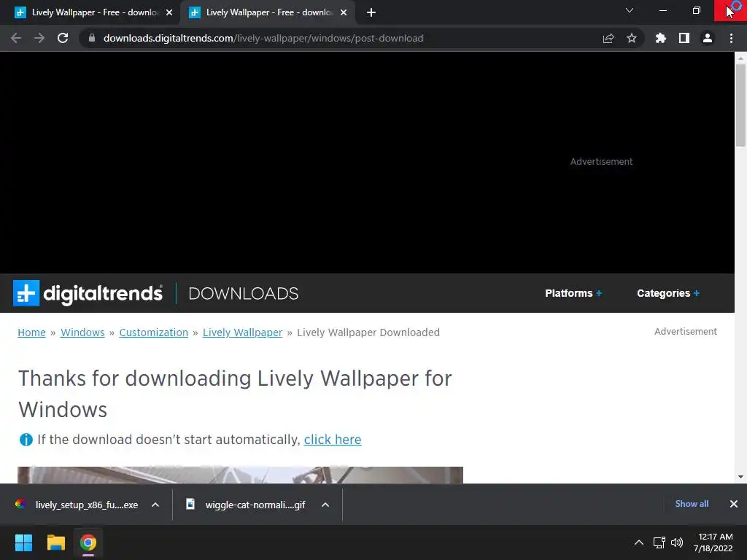Screen dimensions: 747x560
Task: Open the volume tray icon
Action: (x=676, y=542)
